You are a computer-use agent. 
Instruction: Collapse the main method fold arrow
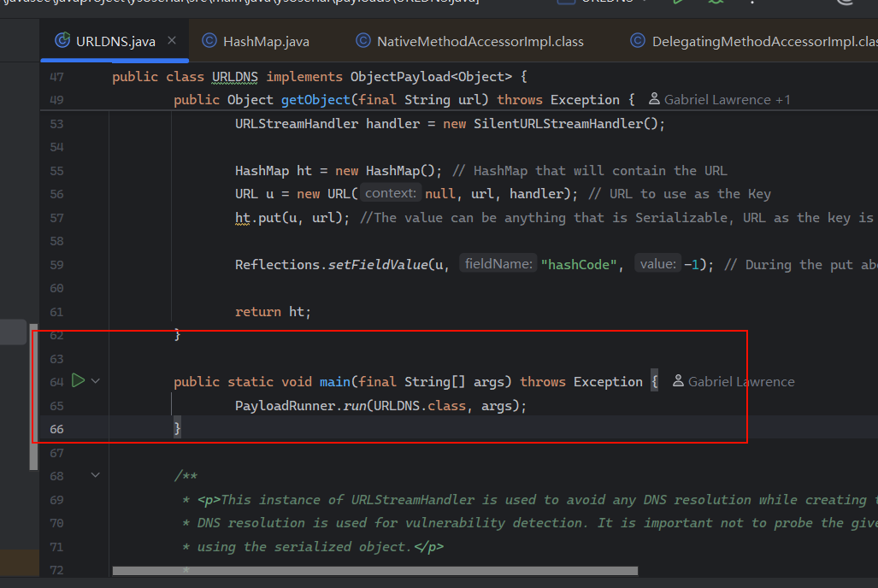[x=96, y=381]
